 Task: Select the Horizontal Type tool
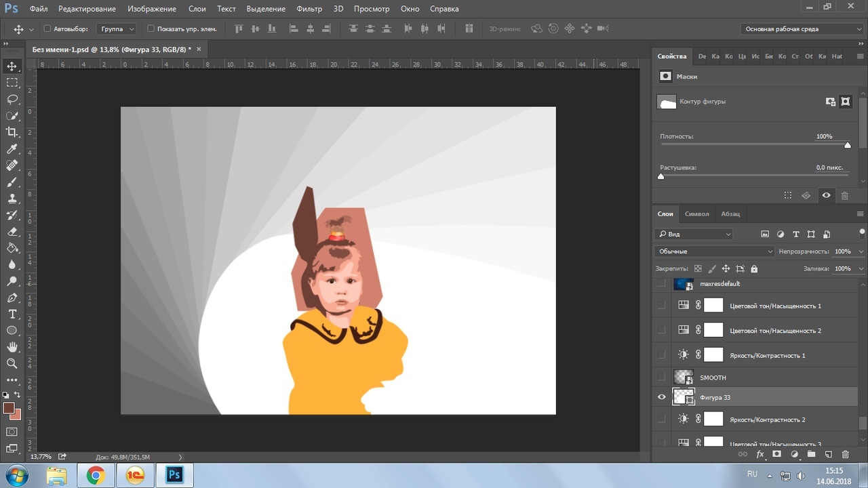click(12, 314)
